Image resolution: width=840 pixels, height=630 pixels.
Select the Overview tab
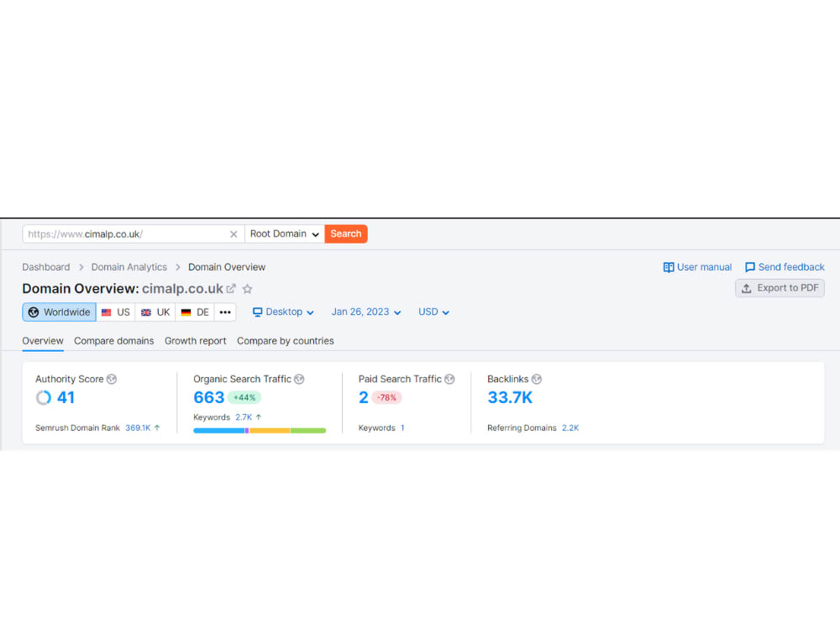43,341
